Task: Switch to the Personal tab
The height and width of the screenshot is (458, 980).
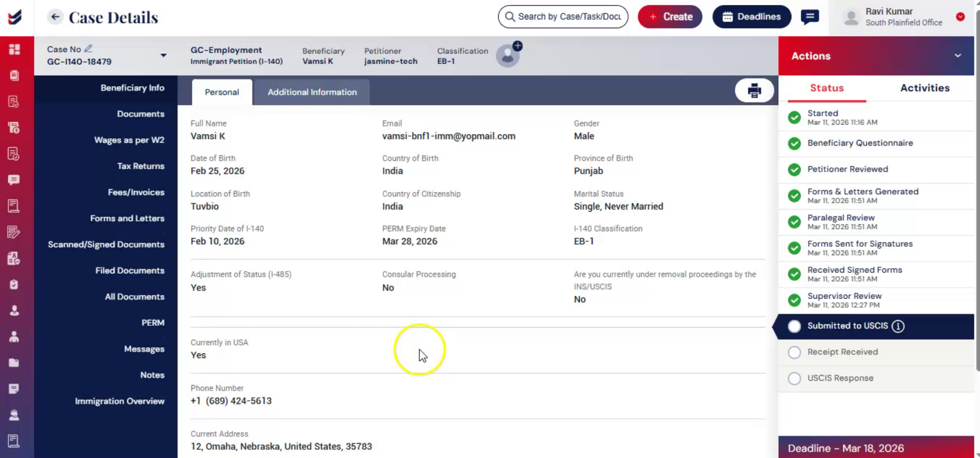Action: coord(222,92)
